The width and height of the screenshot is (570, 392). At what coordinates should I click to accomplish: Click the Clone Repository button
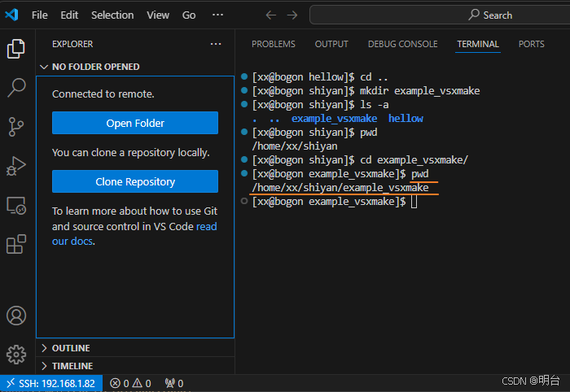(135, 181)
